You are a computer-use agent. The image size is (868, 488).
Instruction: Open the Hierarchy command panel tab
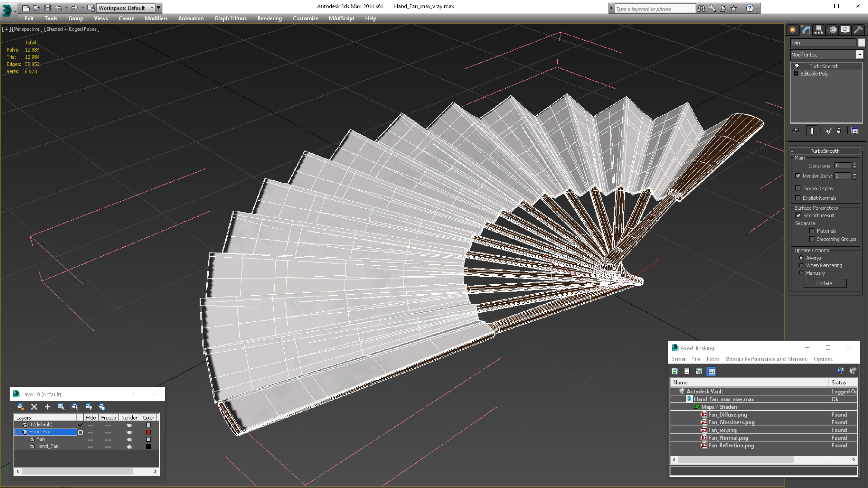[819, 30]
